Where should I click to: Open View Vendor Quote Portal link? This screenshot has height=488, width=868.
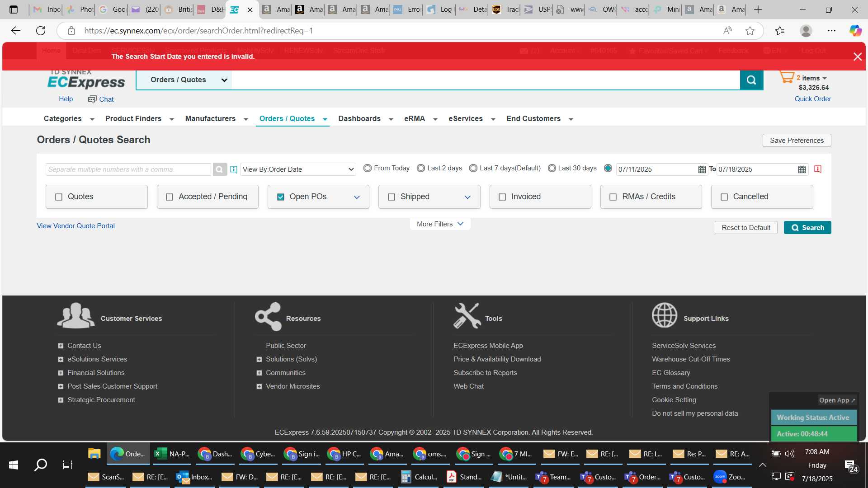coord(75,226)
